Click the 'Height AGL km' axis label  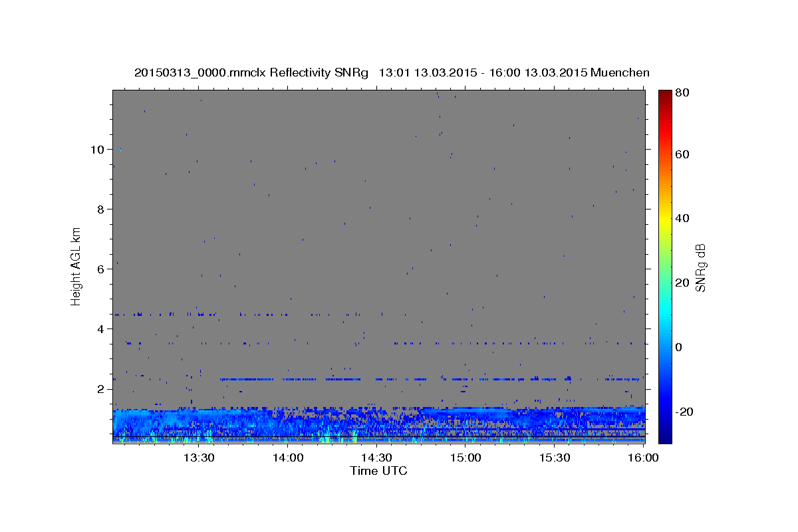click(76, 266)
